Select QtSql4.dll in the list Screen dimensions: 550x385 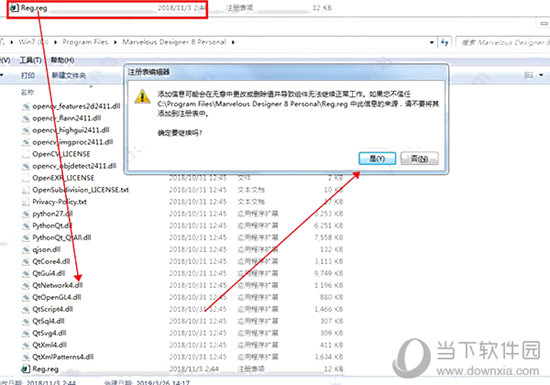(x=48, y=321)
